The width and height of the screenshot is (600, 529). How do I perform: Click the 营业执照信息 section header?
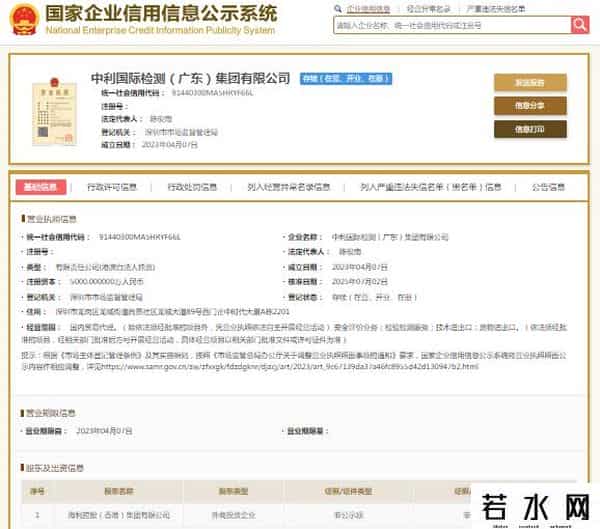pyautogui.click(x=49, y=217)
